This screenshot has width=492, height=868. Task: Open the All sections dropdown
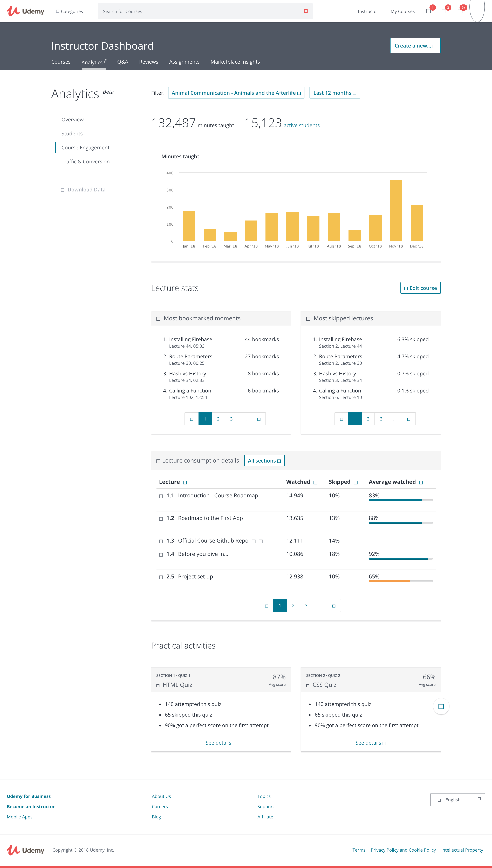point(264,460)
